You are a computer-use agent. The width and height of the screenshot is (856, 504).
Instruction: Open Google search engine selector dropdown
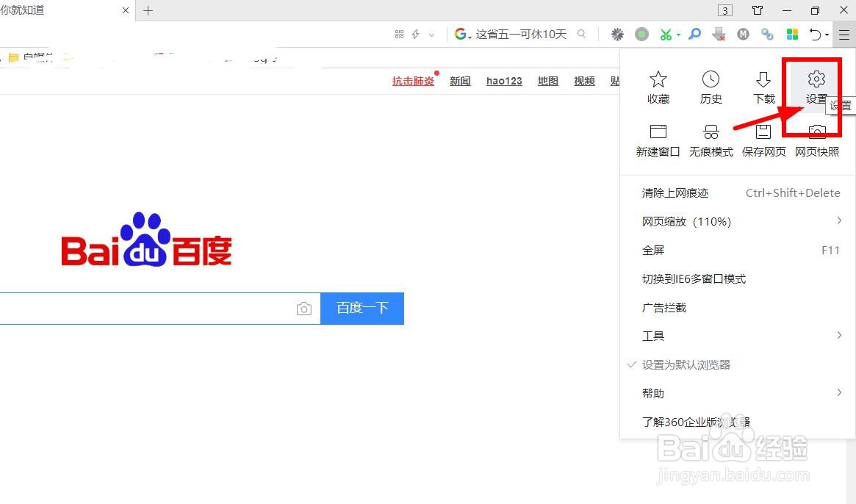point(463,35)
